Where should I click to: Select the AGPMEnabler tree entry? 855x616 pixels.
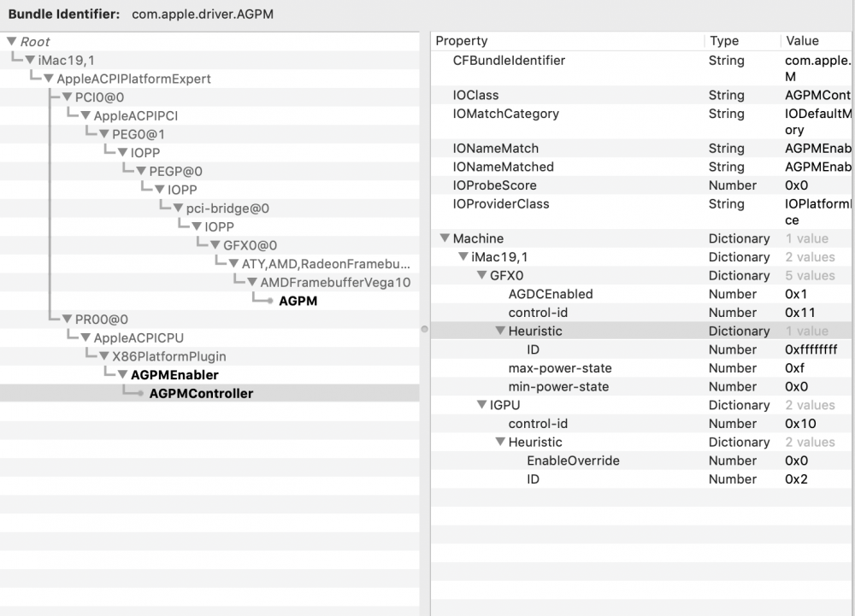click(x=174, y=375)
